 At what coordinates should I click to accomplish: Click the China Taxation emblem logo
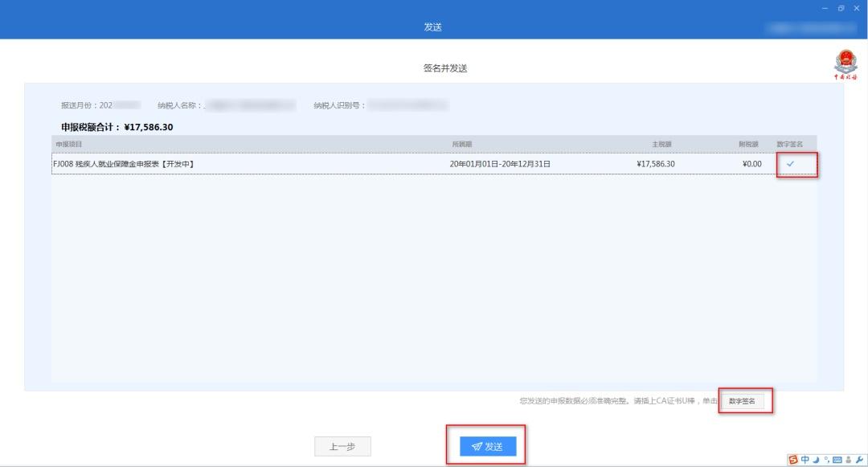click(845, 64)
